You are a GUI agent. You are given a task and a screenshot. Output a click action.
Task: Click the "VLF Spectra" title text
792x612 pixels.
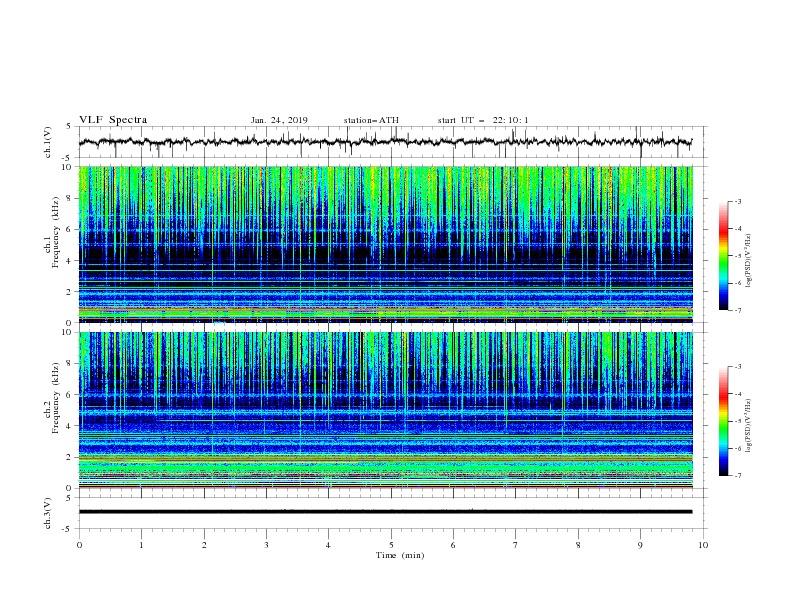pos(113,120)
